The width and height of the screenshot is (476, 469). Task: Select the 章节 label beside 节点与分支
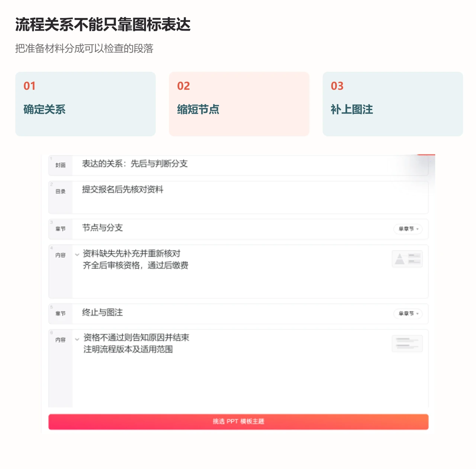pos(61,229)
